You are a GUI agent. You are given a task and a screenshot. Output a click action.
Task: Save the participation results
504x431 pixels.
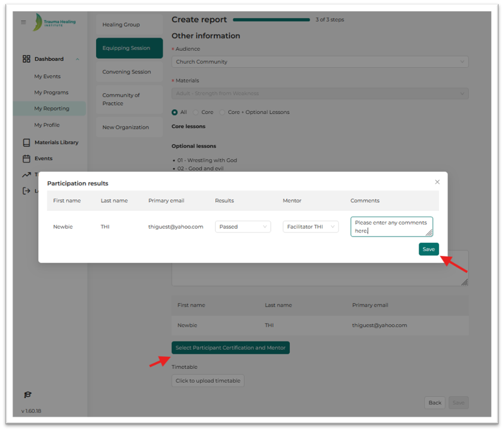pos(428,249)
